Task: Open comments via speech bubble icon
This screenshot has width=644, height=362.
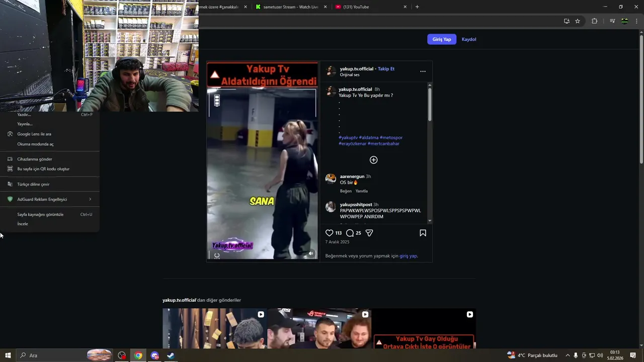Action: point(350,233)
